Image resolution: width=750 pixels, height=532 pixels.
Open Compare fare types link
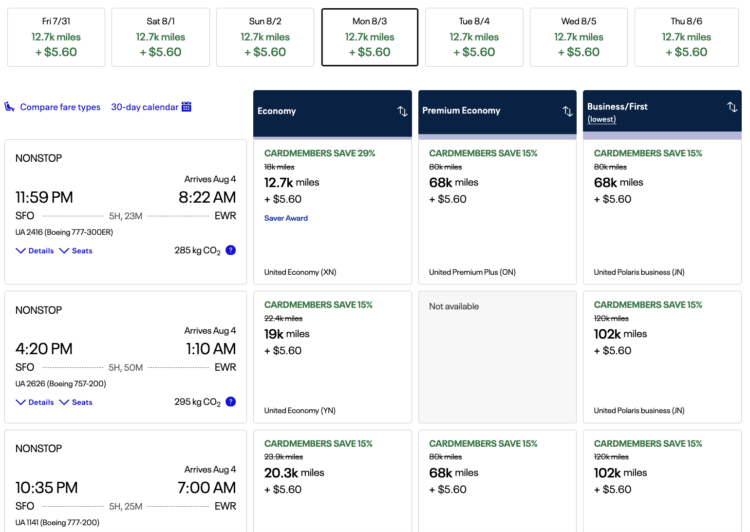pos(60,107)
